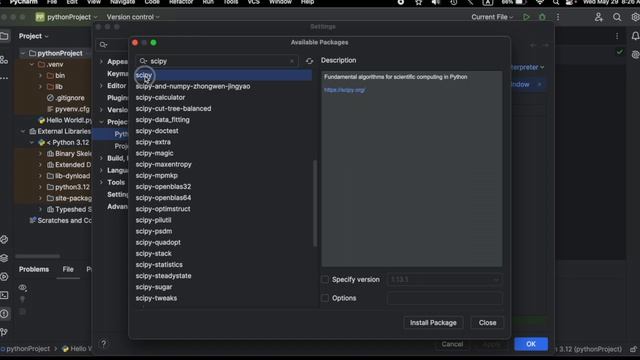This screenshot has width=640, height=360.
Task: Debug the current file
Action: click(x=542, y=17)
